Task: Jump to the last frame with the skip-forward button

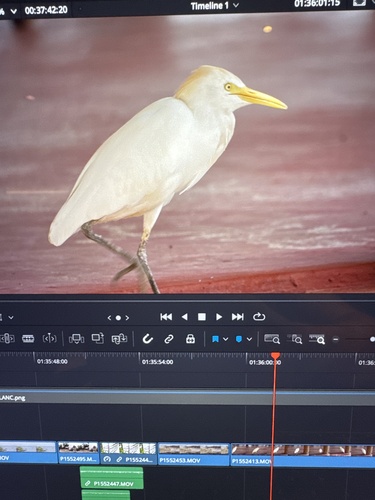Action: [x=238, y=317]
